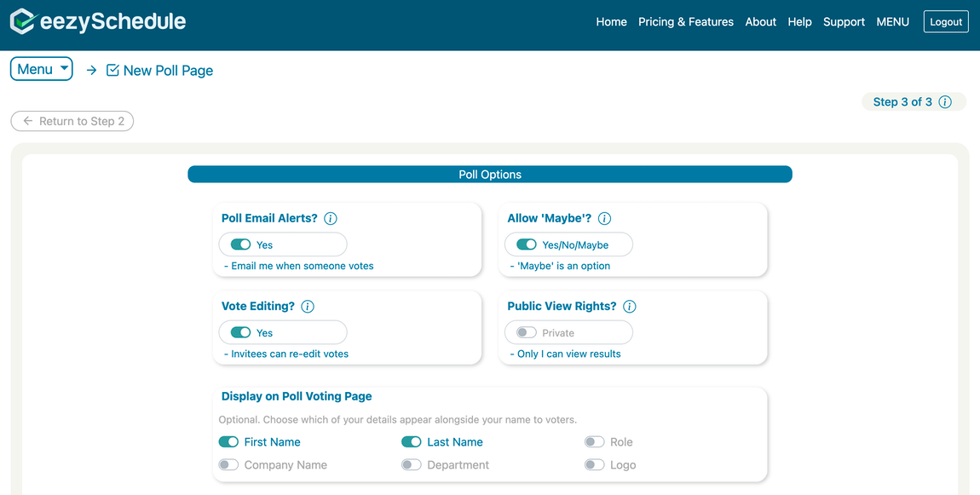Enable the Public View Rights Private toggle
Image resolution: width=980 pixels, height=495 pixels.
pyautogui.click(x=527, y=332)
